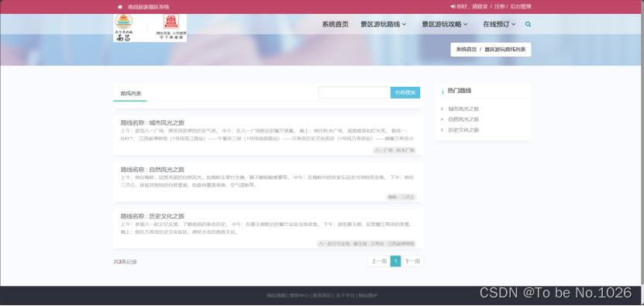
Task: Click 城市风光之旅 in hot routes sidebar
Action: (463, 109)
